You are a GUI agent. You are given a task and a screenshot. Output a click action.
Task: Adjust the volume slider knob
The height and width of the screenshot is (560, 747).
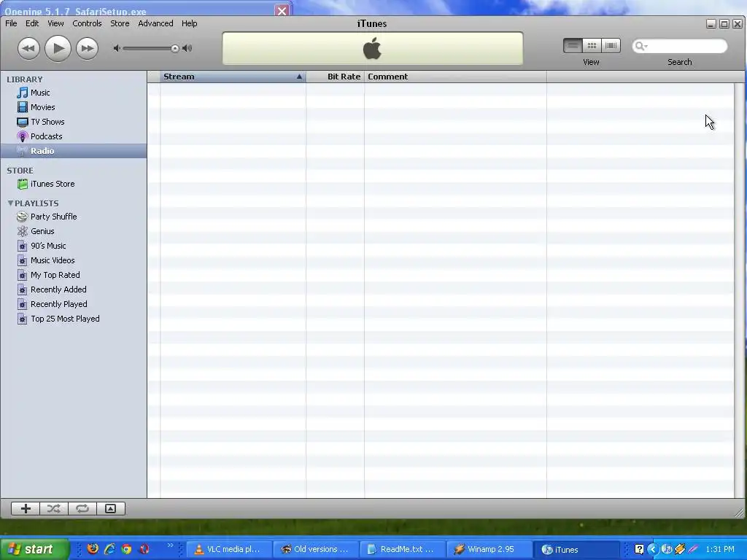tap(175, 49)
